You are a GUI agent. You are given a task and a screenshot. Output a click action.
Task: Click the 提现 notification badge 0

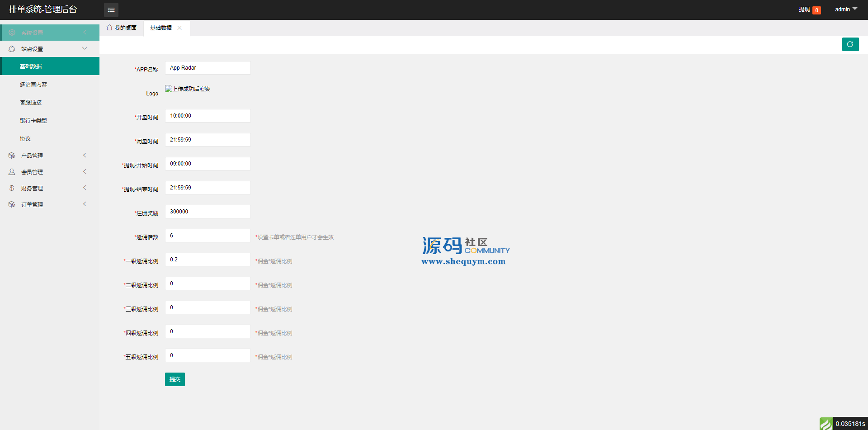coord(816,10)
